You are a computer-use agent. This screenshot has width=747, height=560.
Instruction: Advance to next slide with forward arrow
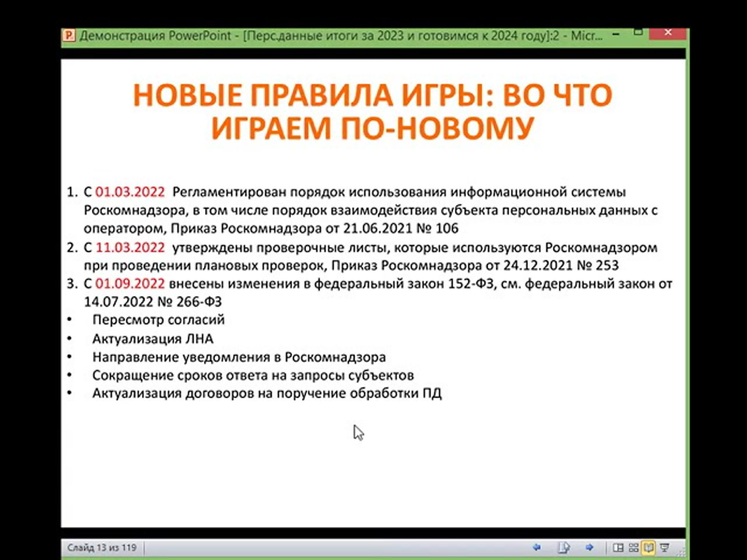pyautogui.click(x=590, y=547)
